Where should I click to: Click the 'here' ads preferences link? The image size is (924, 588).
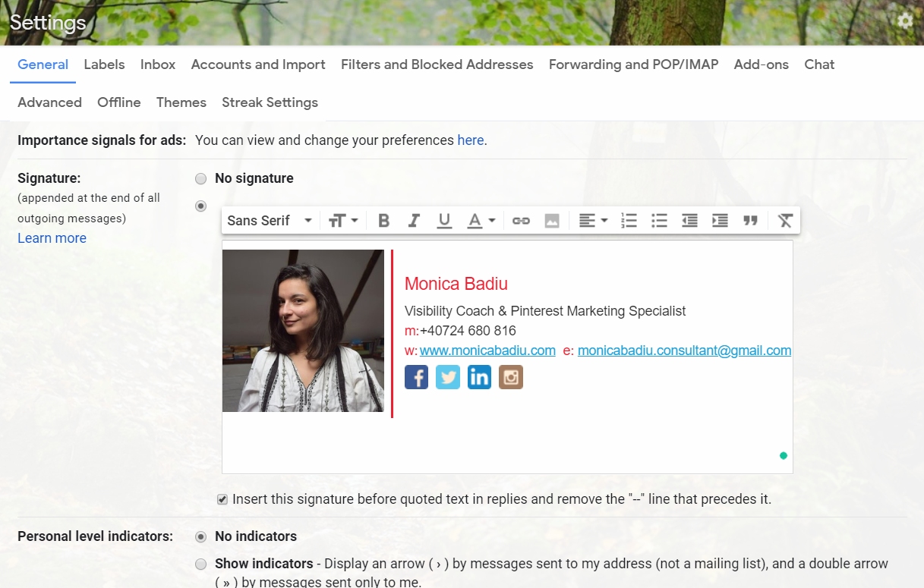click(x=470, y=140)
